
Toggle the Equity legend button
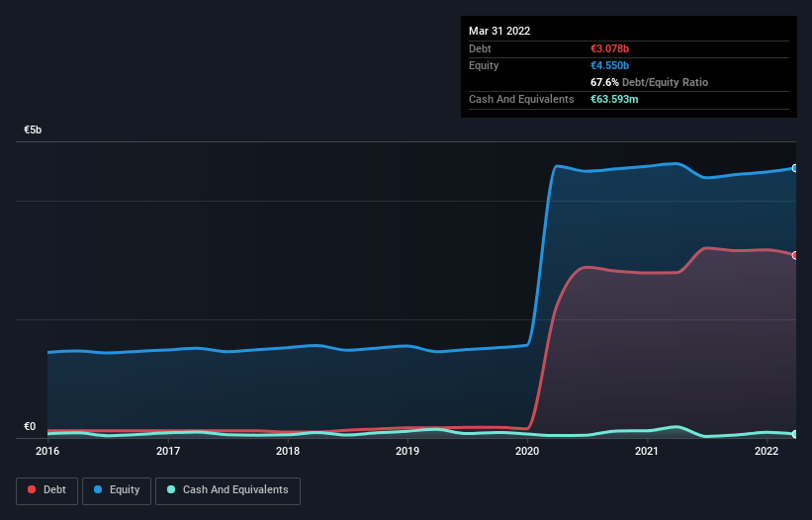pos(117,490)
